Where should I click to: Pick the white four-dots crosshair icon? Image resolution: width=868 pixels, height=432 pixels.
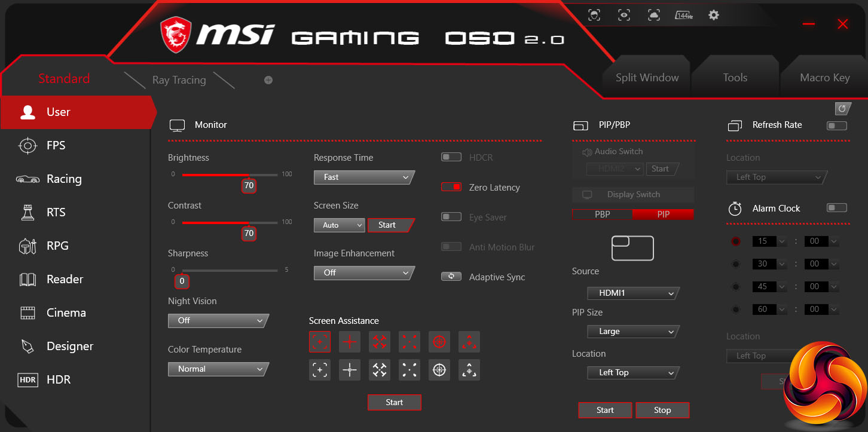409,370
